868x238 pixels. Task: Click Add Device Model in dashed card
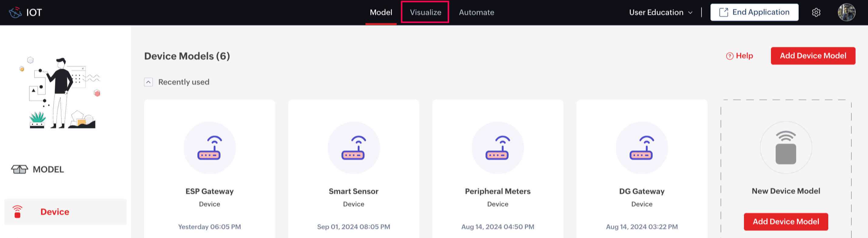(x=786, y=222)
